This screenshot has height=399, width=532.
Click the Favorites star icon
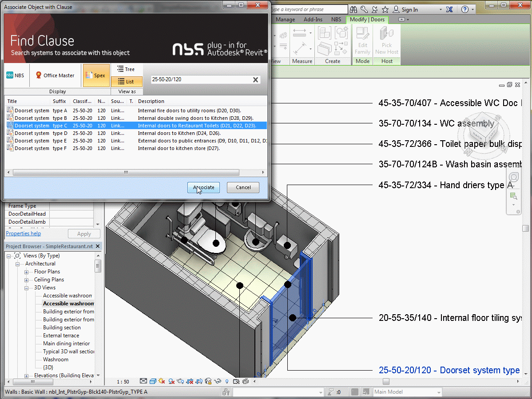coord(385,9)
